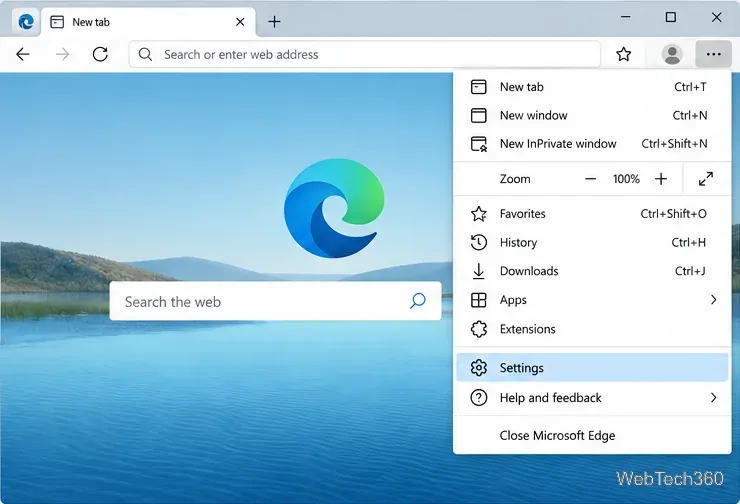Viewport: 740px width, 504px height.
Task: Click the blue search magnifier button
Action: click(418, 301)
